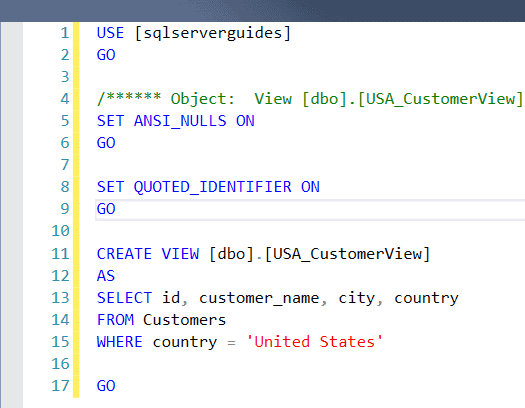This screenshot has width=525, height=408.
Task: Click line number 11 in the gutter
Action: click(60, 254)
